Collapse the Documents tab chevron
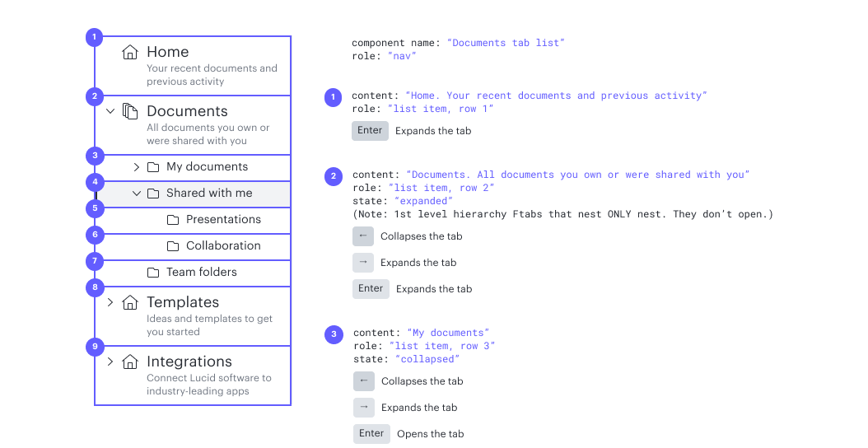868x448 pixels. pos(110,111)
